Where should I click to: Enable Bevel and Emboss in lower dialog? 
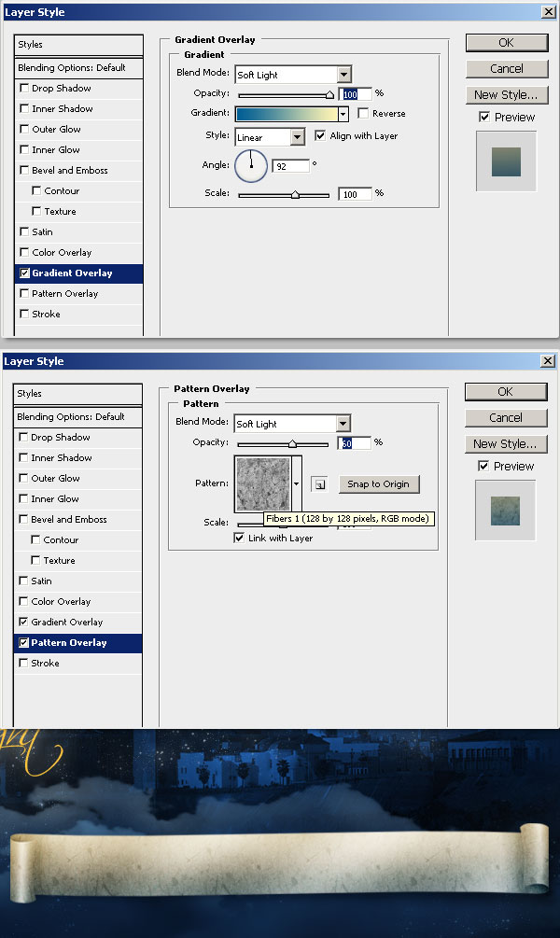coord(23,519)
